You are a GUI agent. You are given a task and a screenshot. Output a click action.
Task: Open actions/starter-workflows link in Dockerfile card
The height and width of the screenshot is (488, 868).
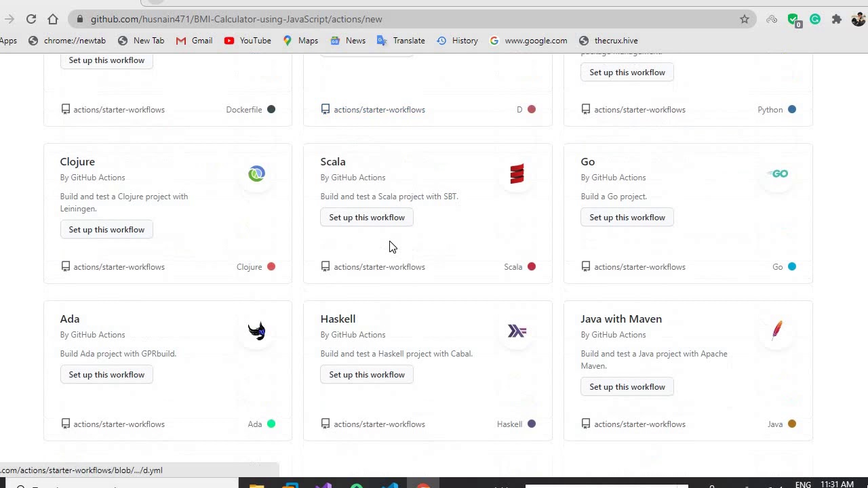point(119,110)
